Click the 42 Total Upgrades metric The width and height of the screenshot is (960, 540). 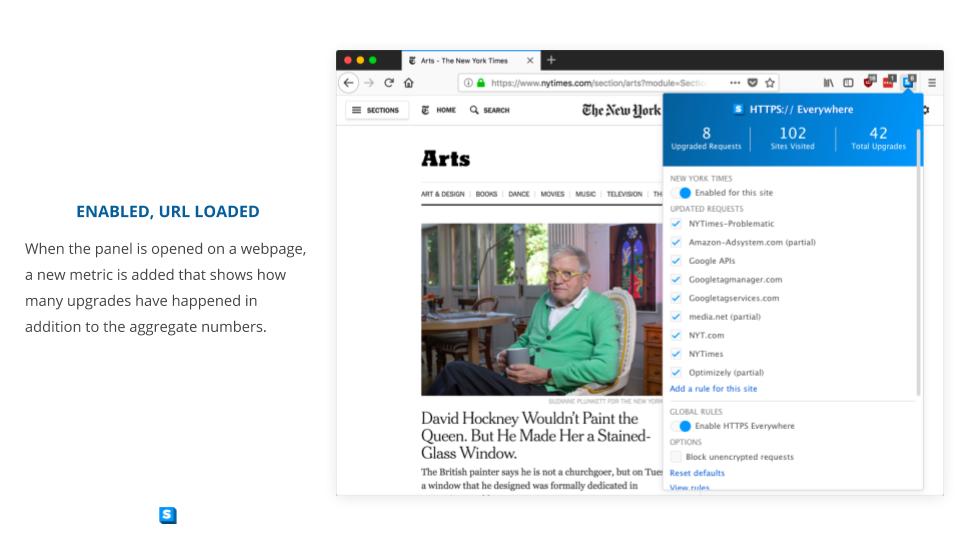878,138
